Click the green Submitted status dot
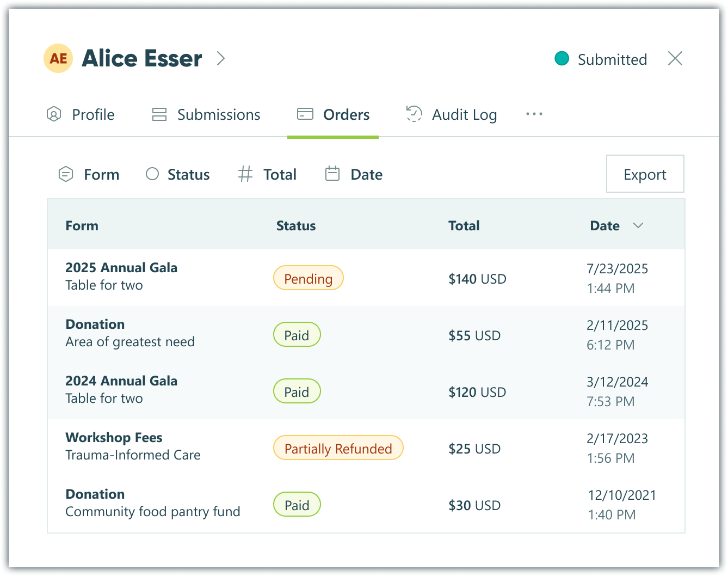Viewport: 728px width, 576px height. pos(562,58)
